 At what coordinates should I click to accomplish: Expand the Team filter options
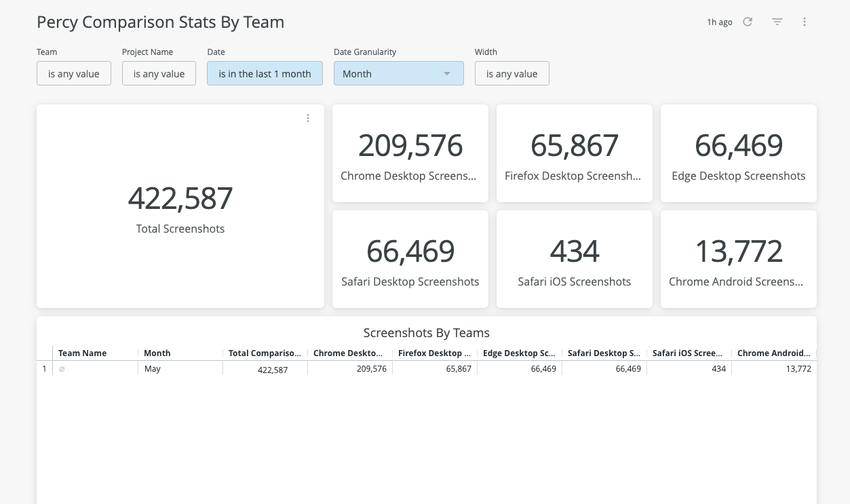pos(73,73)
